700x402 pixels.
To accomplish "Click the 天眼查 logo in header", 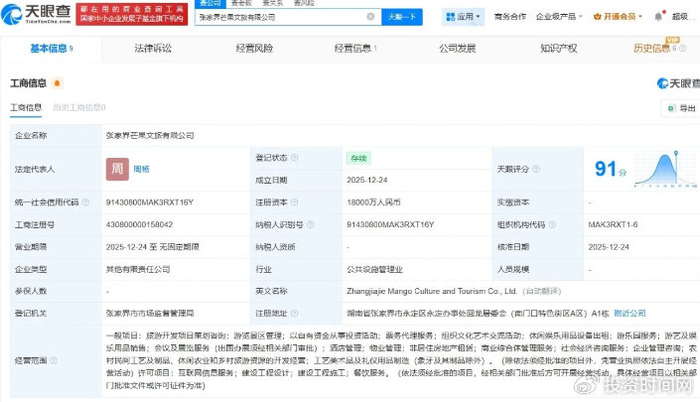I will (x=42, y=17).
